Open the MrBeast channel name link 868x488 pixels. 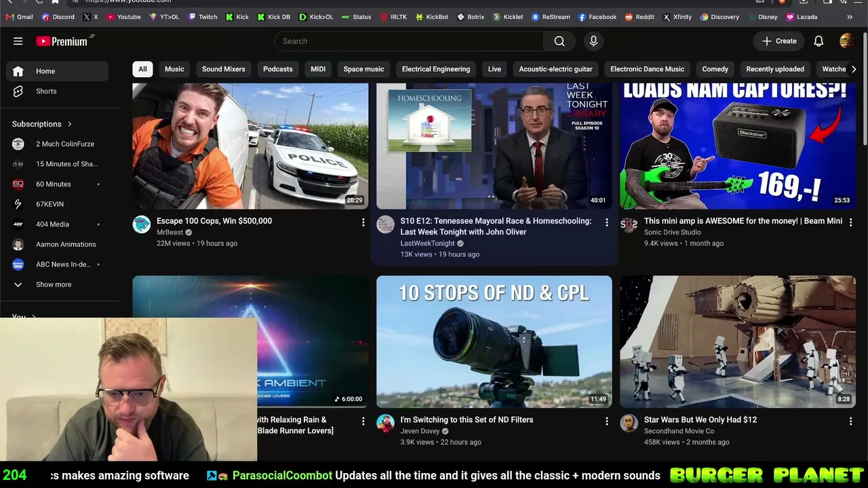[x=170, y=232]
